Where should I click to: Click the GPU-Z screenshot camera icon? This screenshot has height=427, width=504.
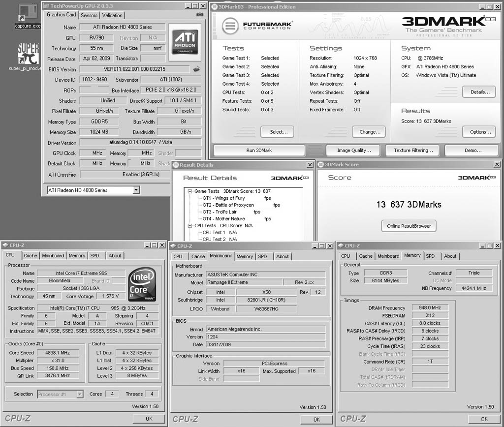(199, 15)
